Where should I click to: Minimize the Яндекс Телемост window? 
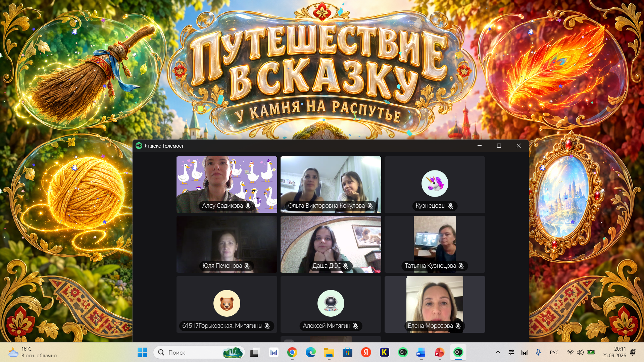pyautogui.click(x=480, y=146)
